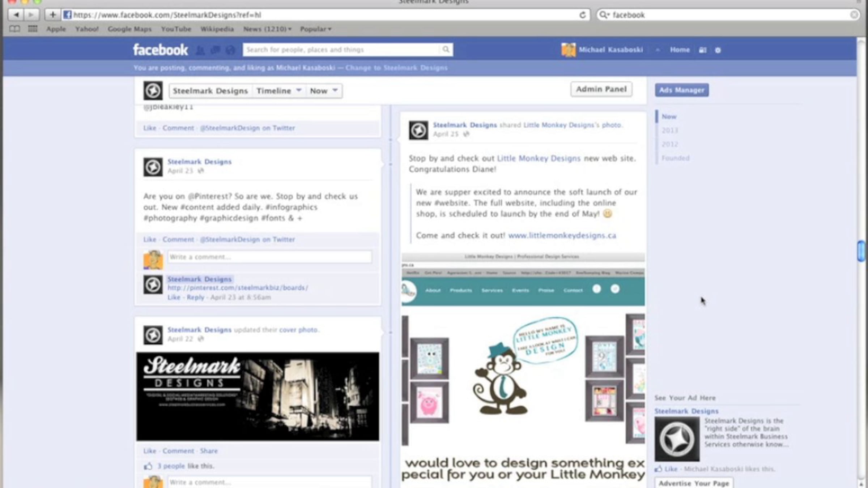The width and height of the screenshot is (868, 488).
Task: Click the Facebook search magnifier icon
Action: pos(446,50)
